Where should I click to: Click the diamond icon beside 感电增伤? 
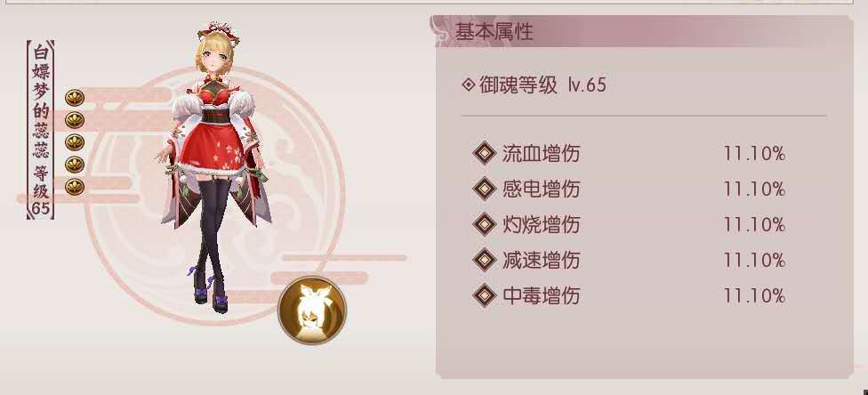coord(485,189)
